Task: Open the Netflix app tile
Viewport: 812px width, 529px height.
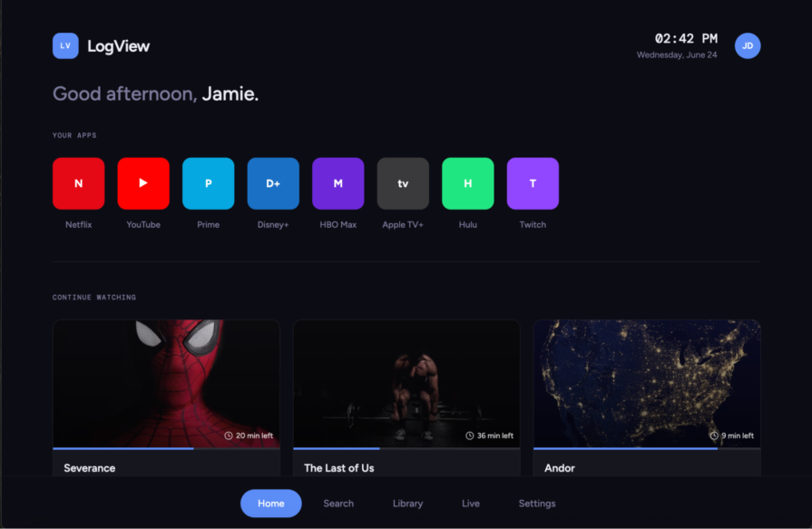Action: click(x=78, y=183)
